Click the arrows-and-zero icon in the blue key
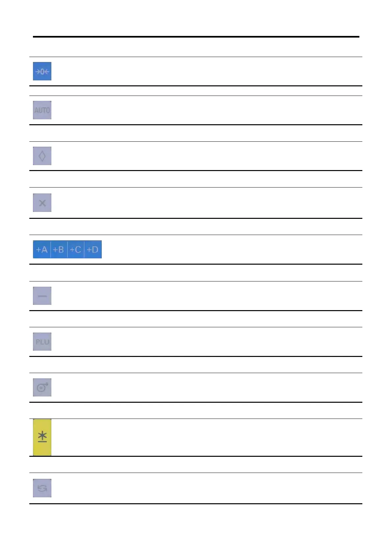Screen dimensions: 392x555 coord(42,71)
